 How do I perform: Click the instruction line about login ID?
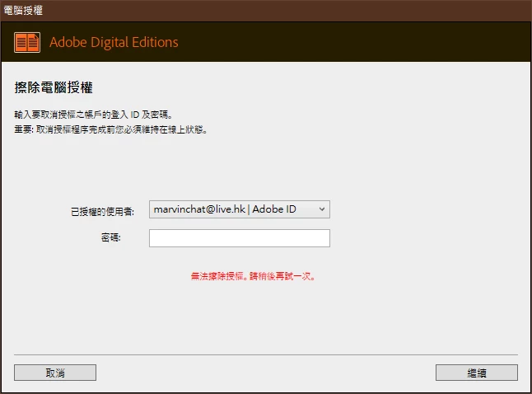pos(93,115)
